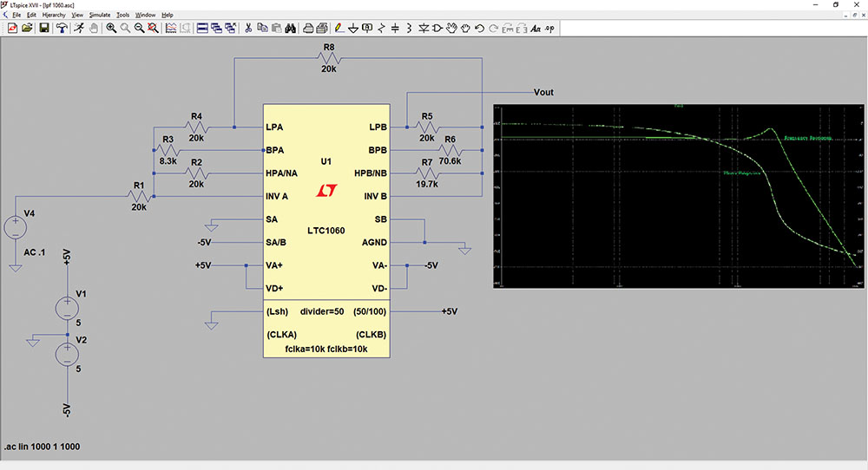Click voltage source V4 symbol
Image resolution: width=868 pixels, height=470 pixels.
point(16,228)
